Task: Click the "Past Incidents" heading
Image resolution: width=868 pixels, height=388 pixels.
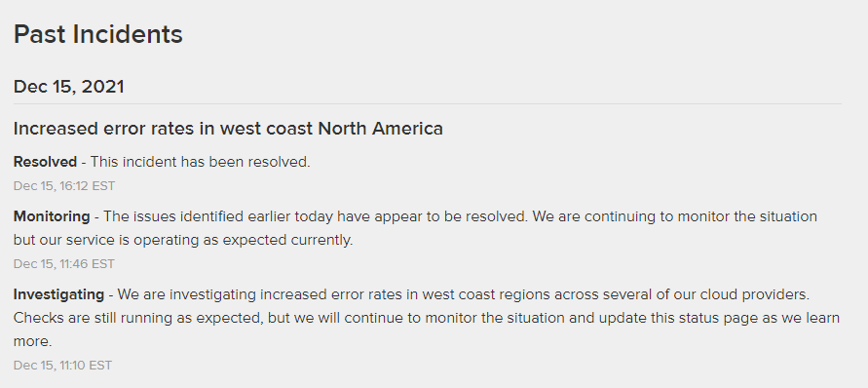Action: click(98, 34)
